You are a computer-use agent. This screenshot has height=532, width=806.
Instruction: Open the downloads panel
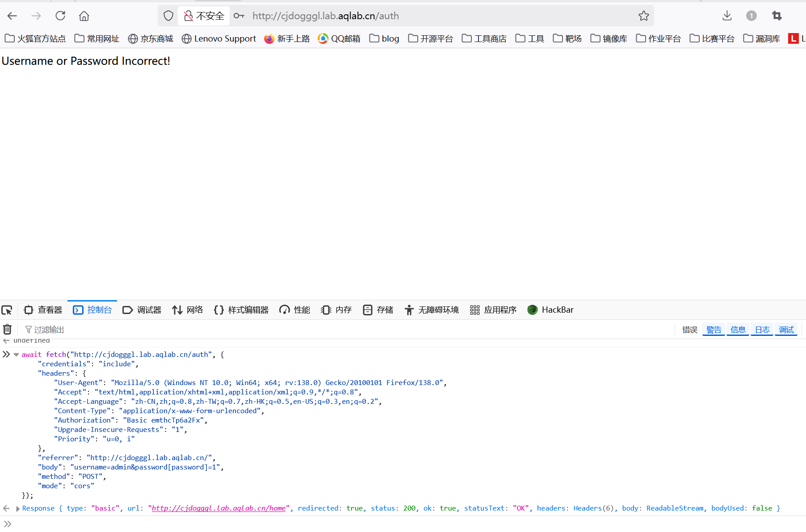tap(727, 16)
